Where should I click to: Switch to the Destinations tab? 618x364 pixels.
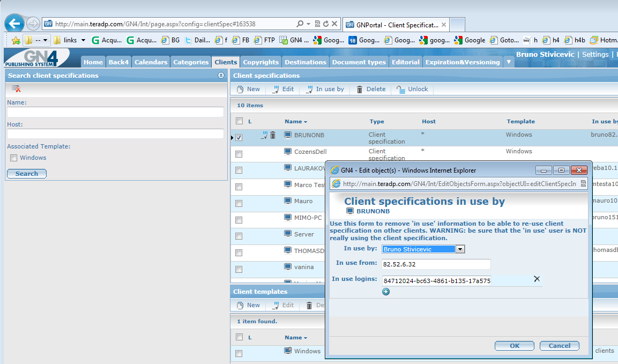click(x=306, y=62)
